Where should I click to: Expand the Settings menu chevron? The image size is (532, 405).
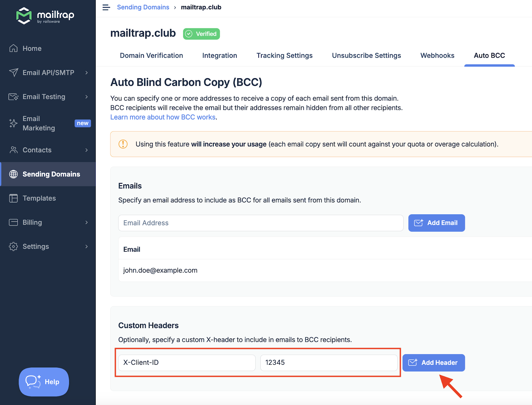(x=86, y=246)
